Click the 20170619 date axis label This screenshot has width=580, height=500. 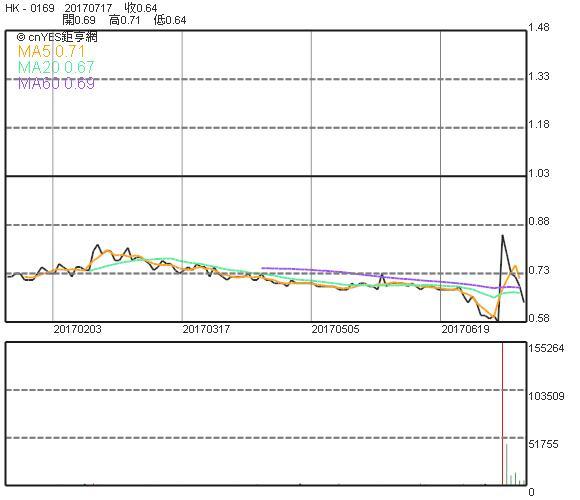pyautogui.click(x=465, y=329)
